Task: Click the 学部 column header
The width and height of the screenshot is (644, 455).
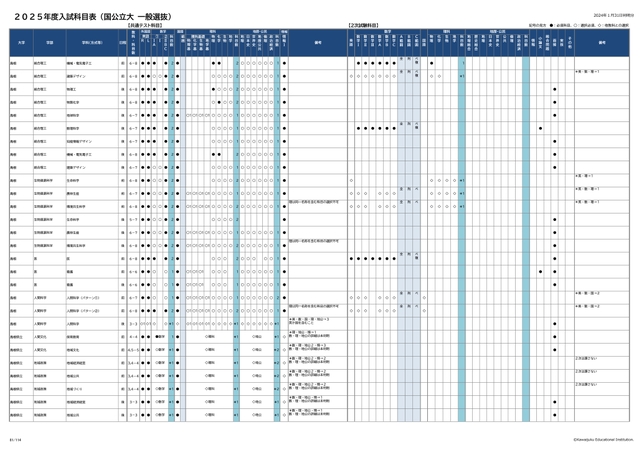Action: [48, 43]
